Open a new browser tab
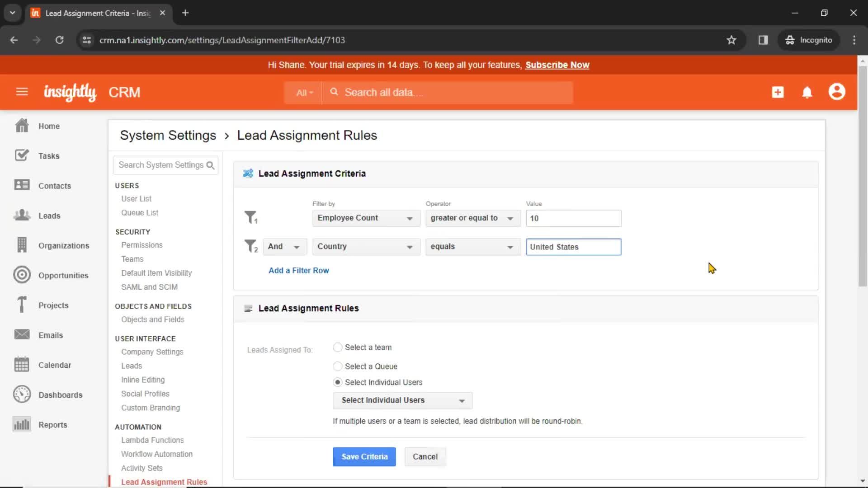The image size is (868, 488). pyautogui.click(x=185, y=13)
